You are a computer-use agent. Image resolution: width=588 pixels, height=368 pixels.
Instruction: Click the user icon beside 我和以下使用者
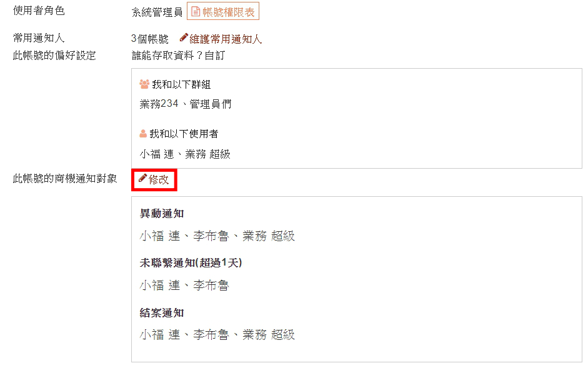coord(143,133)
